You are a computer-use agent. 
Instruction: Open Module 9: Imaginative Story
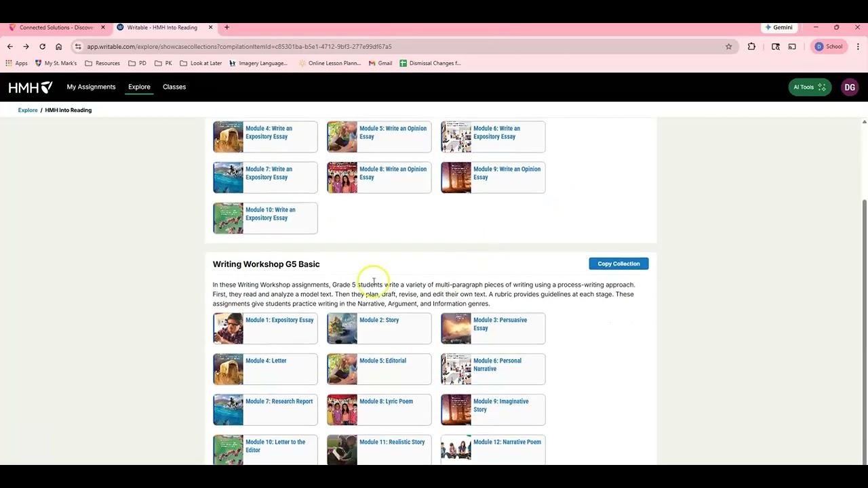(493, 410)
